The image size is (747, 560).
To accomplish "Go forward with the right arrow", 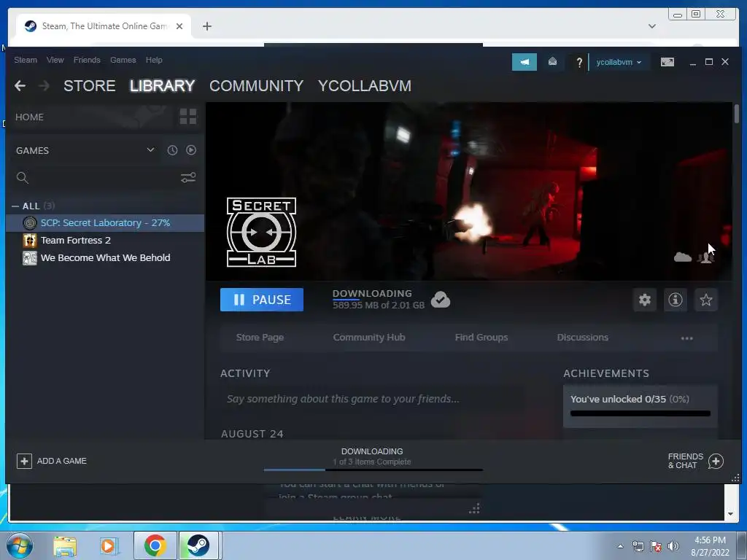I will click(44, 86).
